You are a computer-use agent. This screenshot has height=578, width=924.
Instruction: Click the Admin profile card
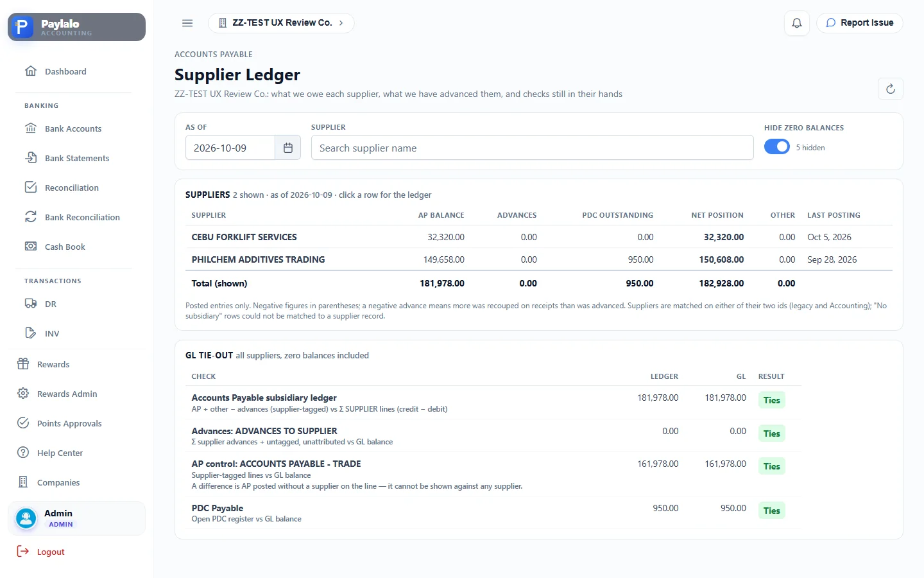click(x=77, y=518)
